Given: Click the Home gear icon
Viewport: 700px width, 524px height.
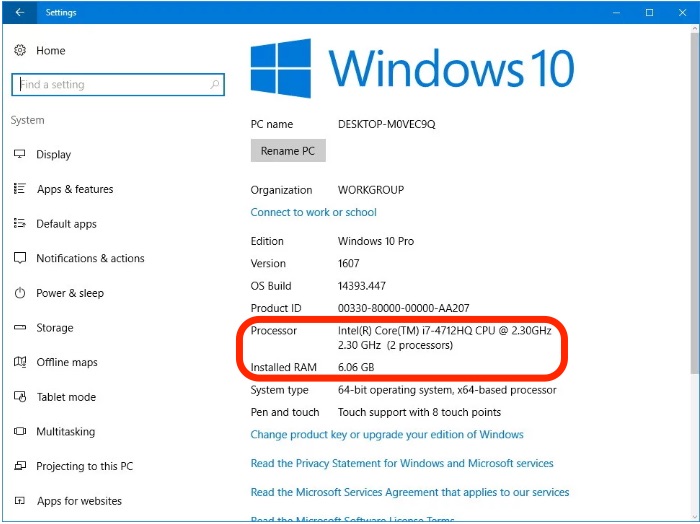Looking at the screenshot, I should coord(20,50).
